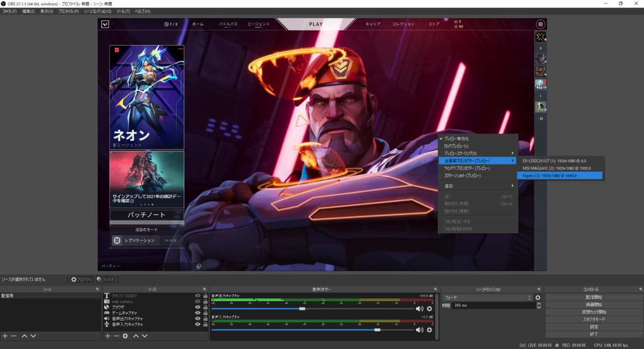Viewport: 644px width, 349px height.
Task: Click 仮想カメラ開始 button
Action: click(x=594, y=312)
